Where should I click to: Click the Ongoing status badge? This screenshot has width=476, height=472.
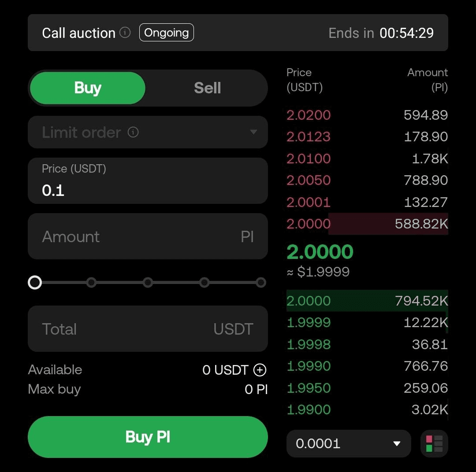pyautogui.click(x=166, y=32)
